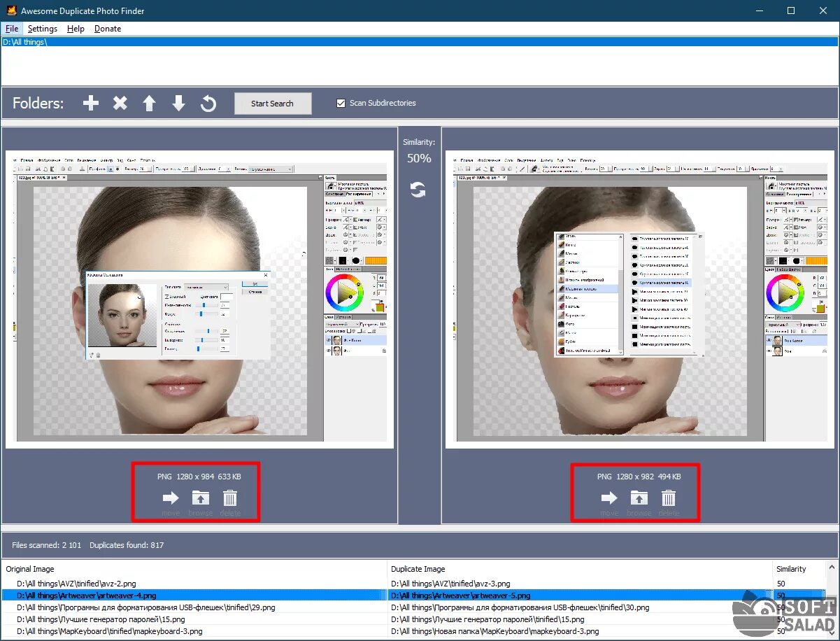The height and width of the screenshot is (641, 840).
Task: Open the File menu
Action: pyautogui.click(x=12, y=29)
